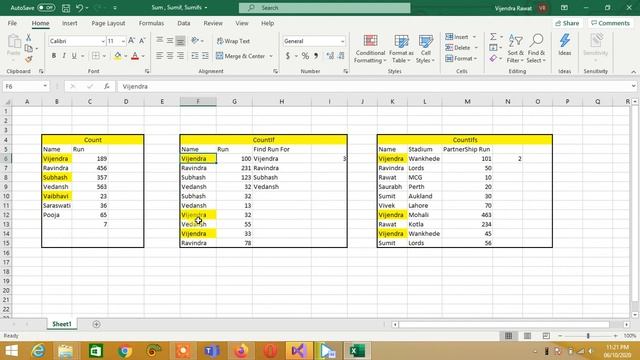Toggle Italic formatting
Image resolution: width=640 pixels, height=360 pixels.
click(64, 56)
